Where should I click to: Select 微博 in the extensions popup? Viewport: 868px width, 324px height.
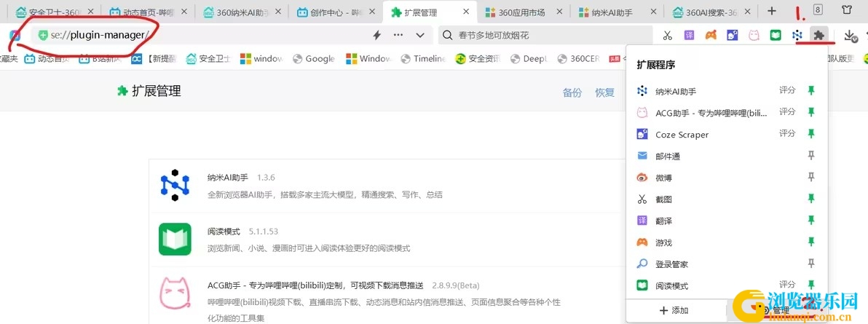pyautogui.click(x=727, y=178)
